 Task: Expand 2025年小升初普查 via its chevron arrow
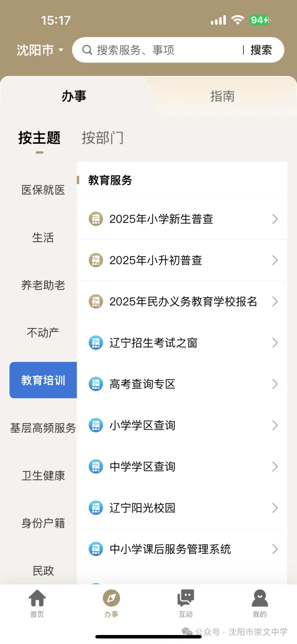pos(275,260)
